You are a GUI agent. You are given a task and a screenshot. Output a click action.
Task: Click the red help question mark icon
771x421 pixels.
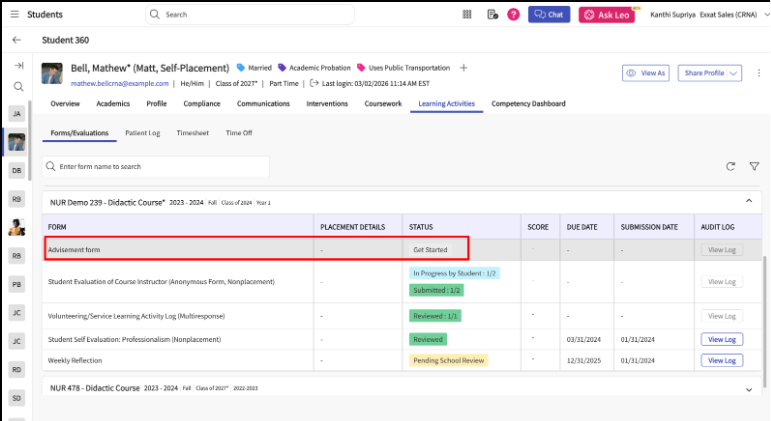513,14
